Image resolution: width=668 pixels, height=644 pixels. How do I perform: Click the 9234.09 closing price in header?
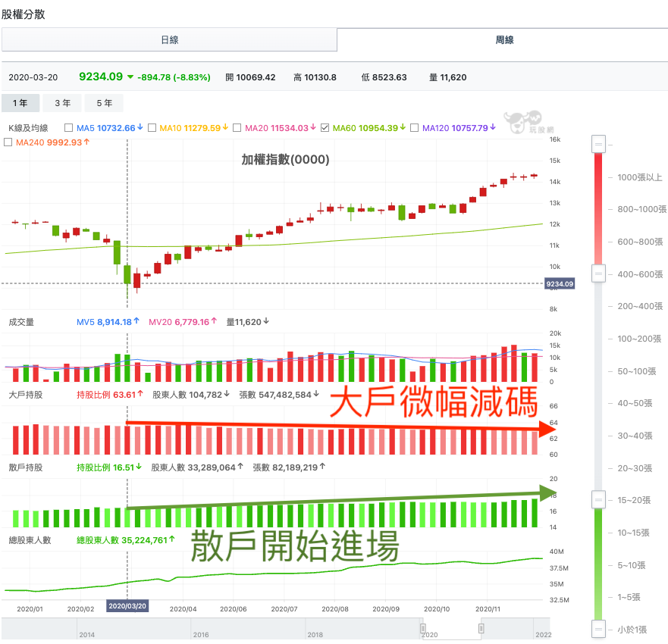tap(101, 77)
